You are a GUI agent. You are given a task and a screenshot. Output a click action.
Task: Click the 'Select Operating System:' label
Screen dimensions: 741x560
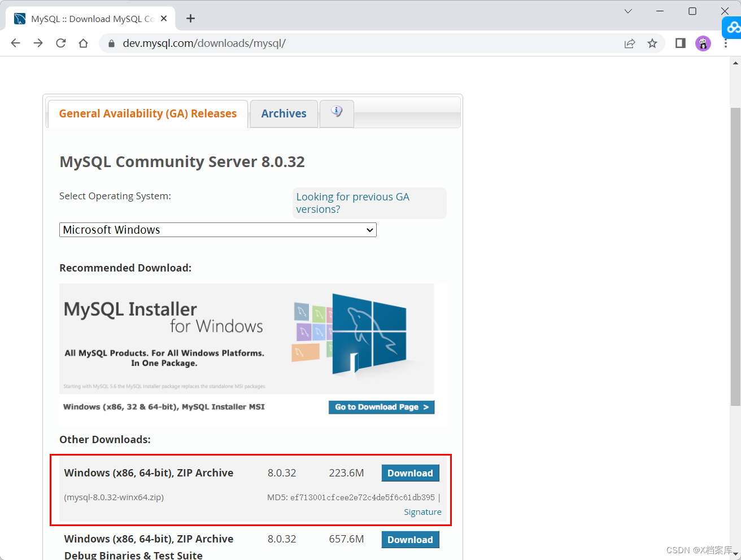115,196
